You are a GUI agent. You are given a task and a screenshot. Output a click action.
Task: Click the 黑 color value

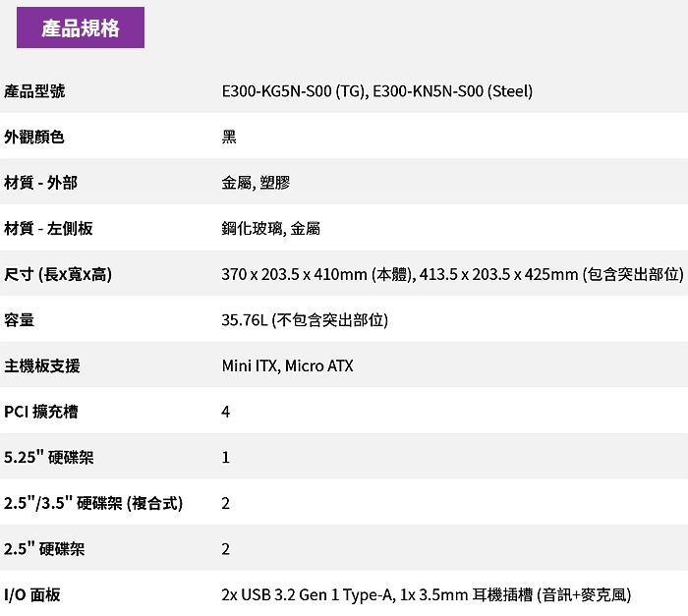229,137
